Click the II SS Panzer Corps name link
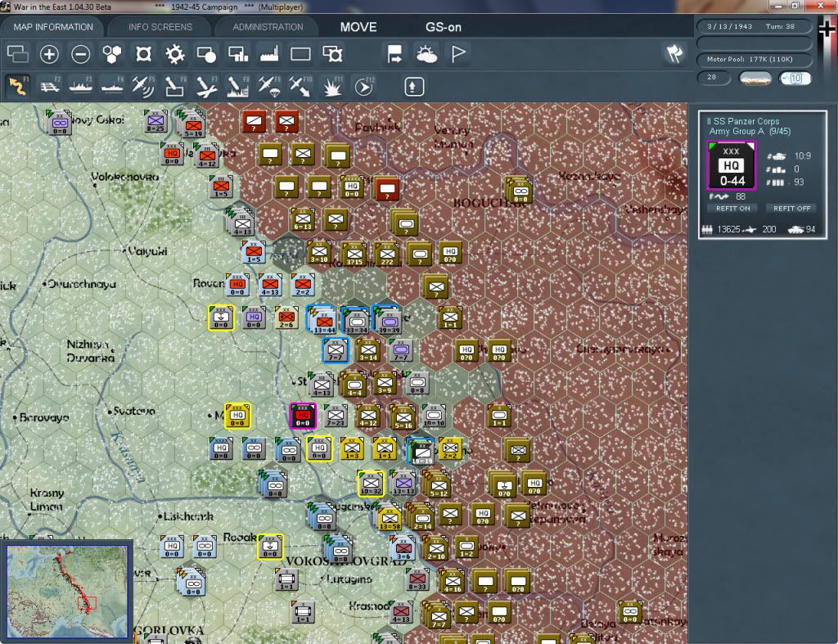Image resolution: width=838 pixels, height=644 pixels. click(743, 121)
